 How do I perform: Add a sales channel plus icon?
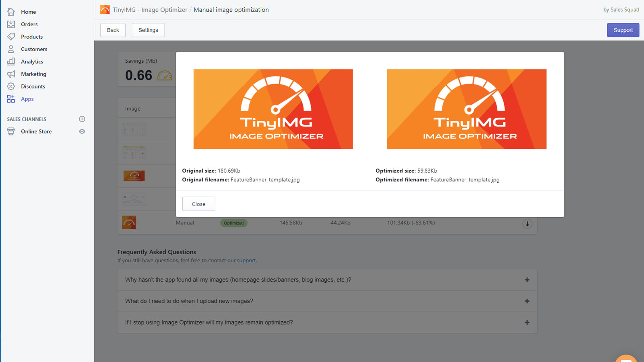[x=82, y=119]
